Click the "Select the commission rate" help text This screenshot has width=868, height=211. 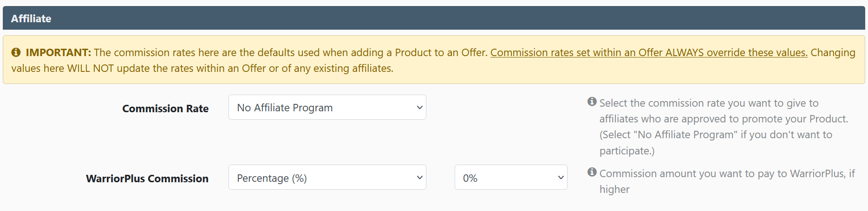click(709, 103)
